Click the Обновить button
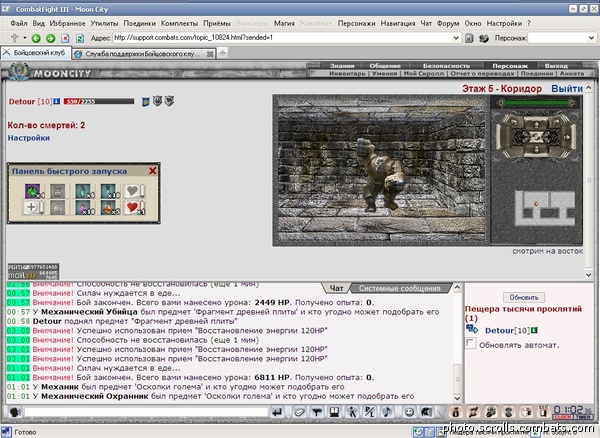 (x=524, y=297)
